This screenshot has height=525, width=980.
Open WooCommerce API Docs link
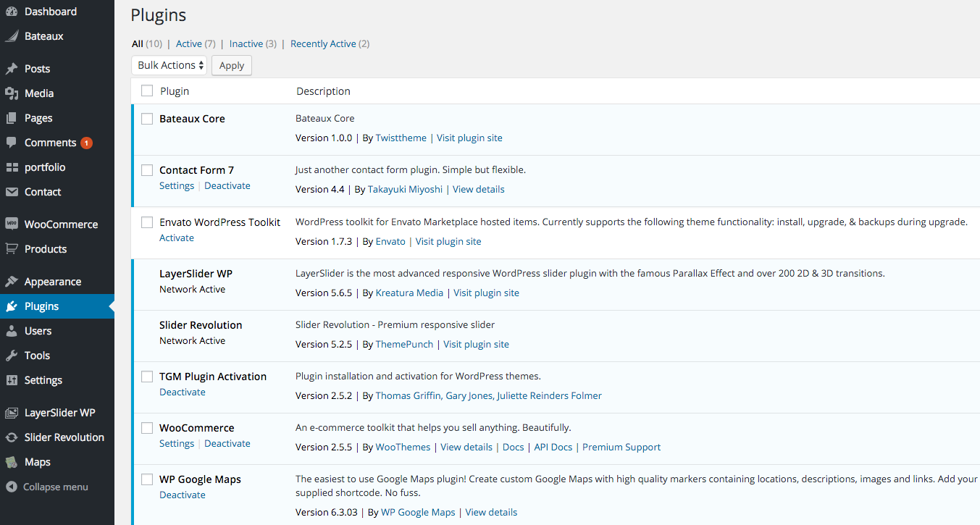(553, 447)
